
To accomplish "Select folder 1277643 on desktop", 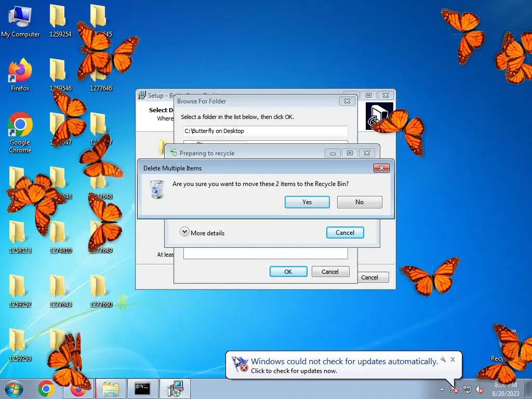I will [60, 291].
